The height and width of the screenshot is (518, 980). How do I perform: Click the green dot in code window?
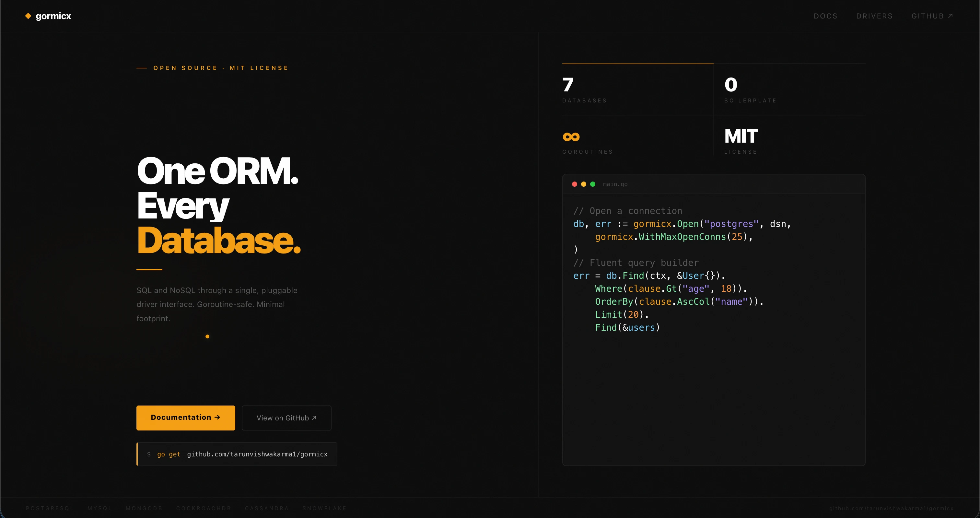click(x=593, y=184)
